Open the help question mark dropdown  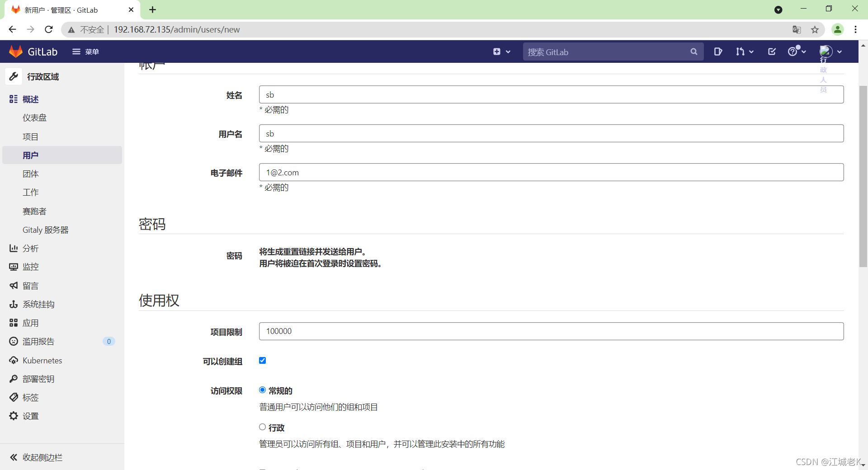[x=797, y=52]
